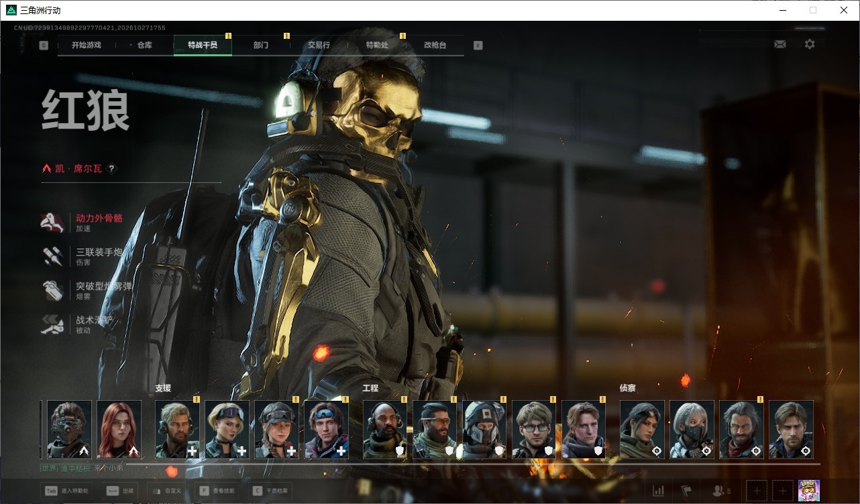Click the 出战 button

[x=121, y=491]
